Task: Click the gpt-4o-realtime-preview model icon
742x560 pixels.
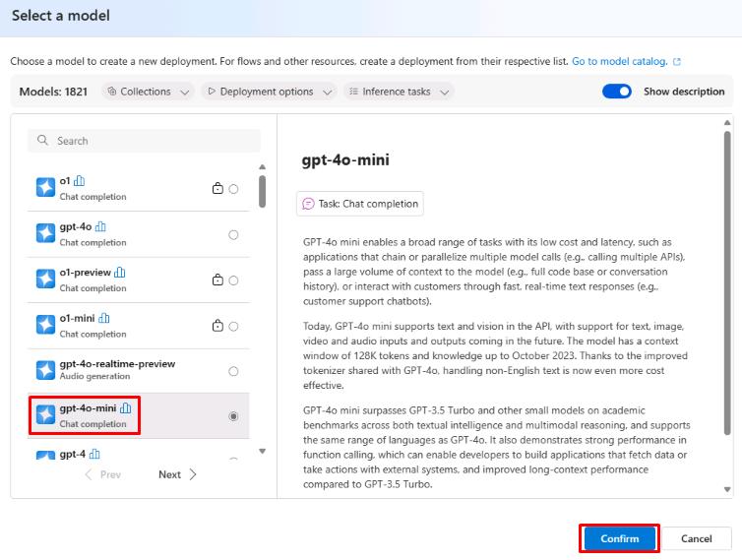Action: 45,370
